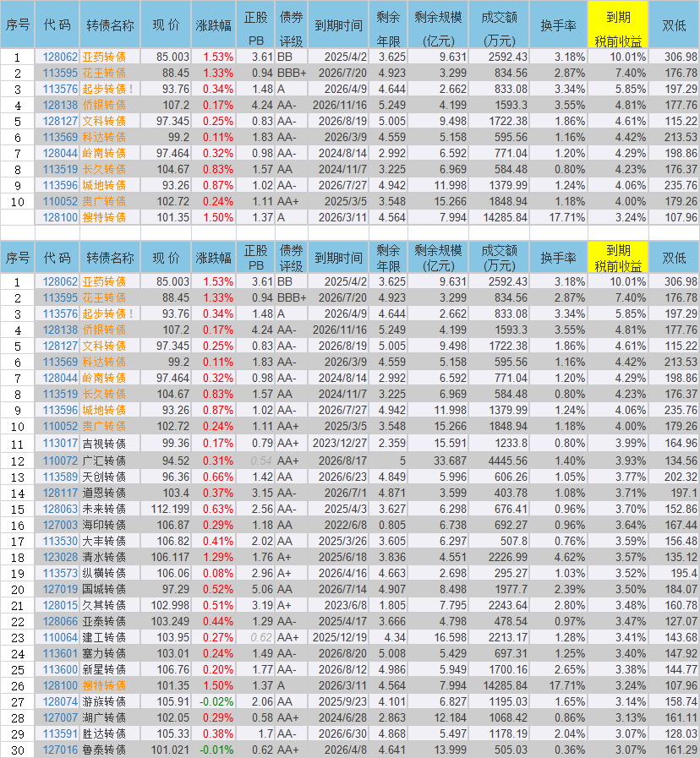Open bond code 128074 link
Screen dimensions: 700x758
(x=60, y=701)
